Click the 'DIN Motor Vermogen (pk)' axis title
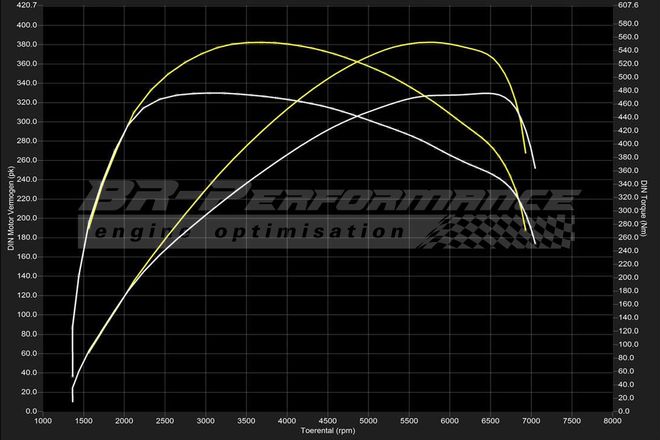The height and width of the screenshot is (440, 660). click(11, 208)
